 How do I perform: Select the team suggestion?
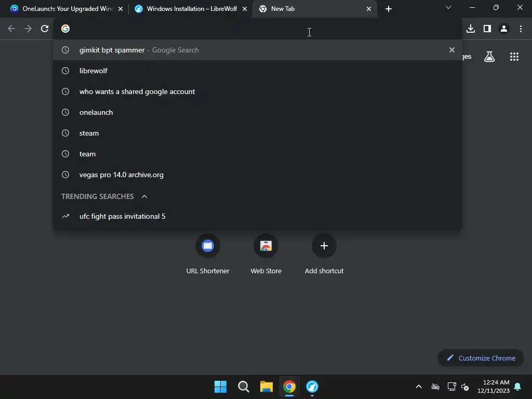point(258,154)
